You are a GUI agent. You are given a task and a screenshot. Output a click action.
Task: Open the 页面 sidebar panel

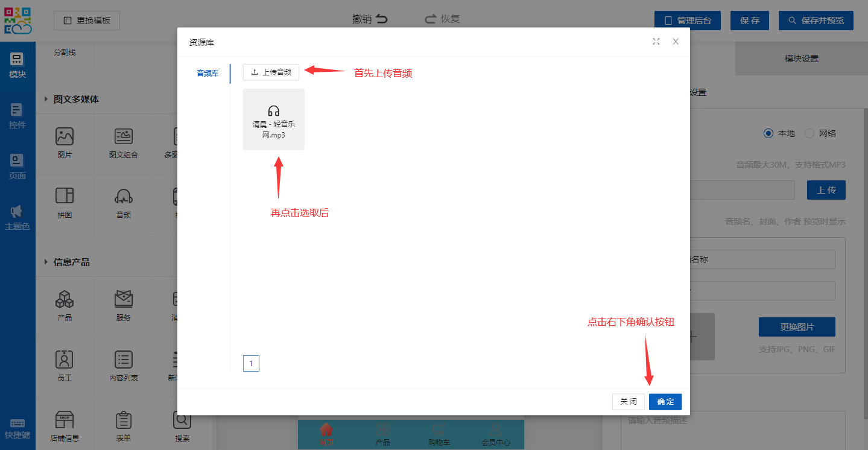click(x=17, y=167)
